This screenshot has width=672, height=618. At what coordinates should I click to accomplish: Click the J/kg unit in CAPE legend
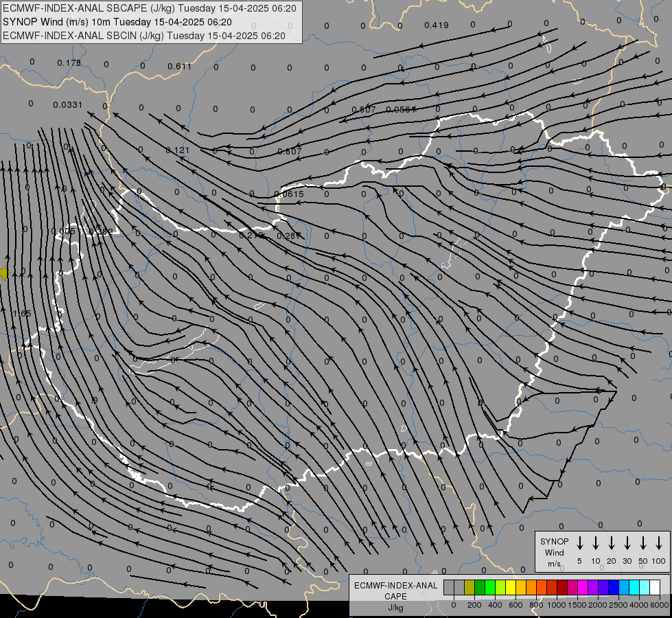(x=395, y=608)
